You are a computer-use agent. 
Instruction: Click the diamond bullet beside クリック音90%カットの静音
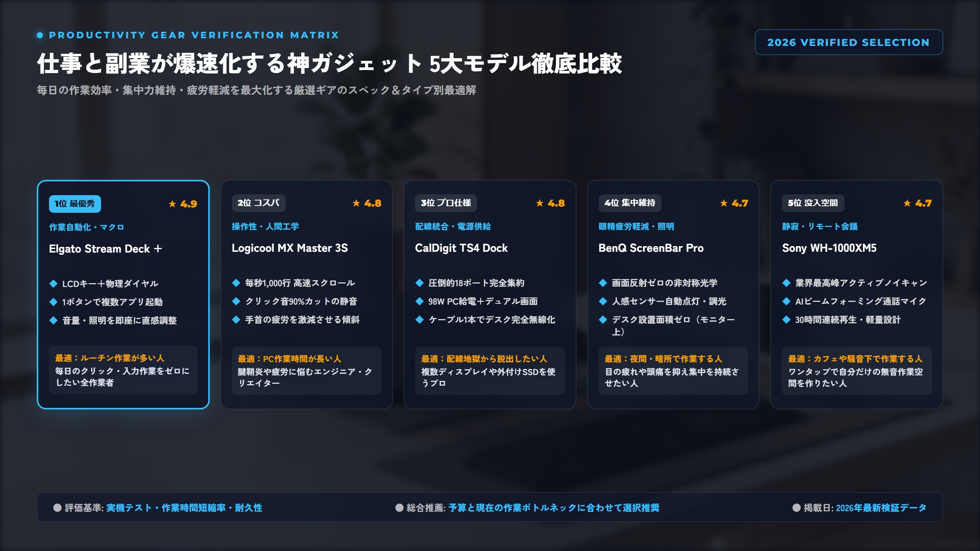[x=236, y=301]
